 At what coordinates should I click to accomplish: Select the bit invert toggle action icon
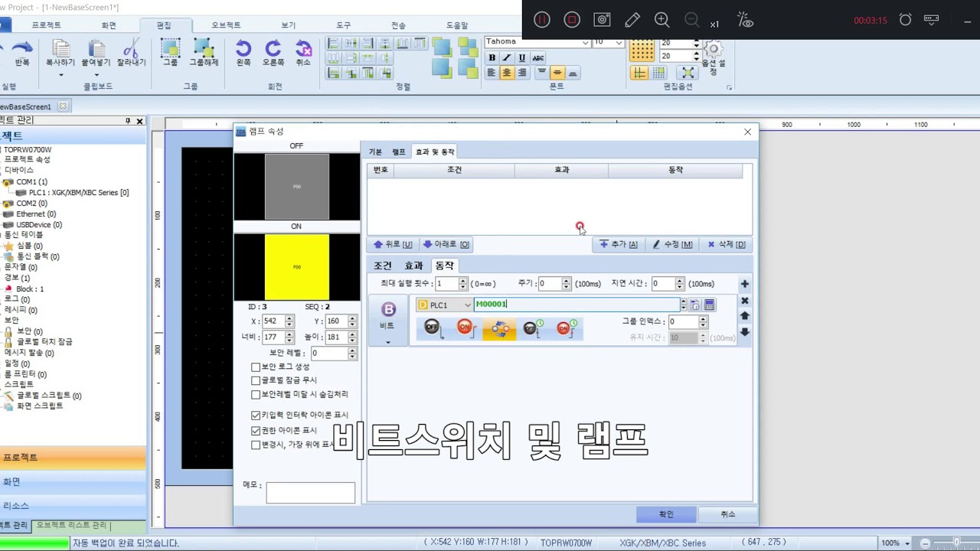point(499,328)
